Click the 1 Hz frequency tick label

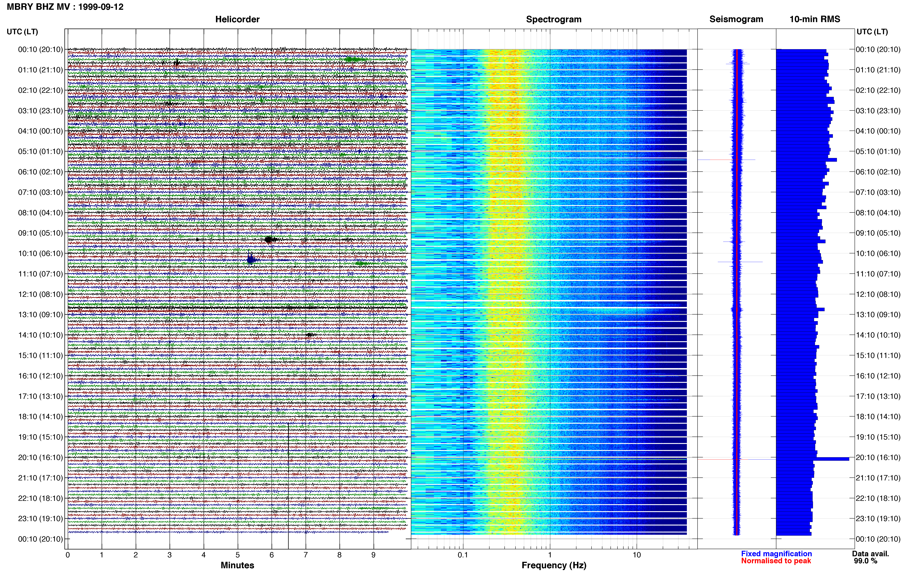tap(550, 555)
